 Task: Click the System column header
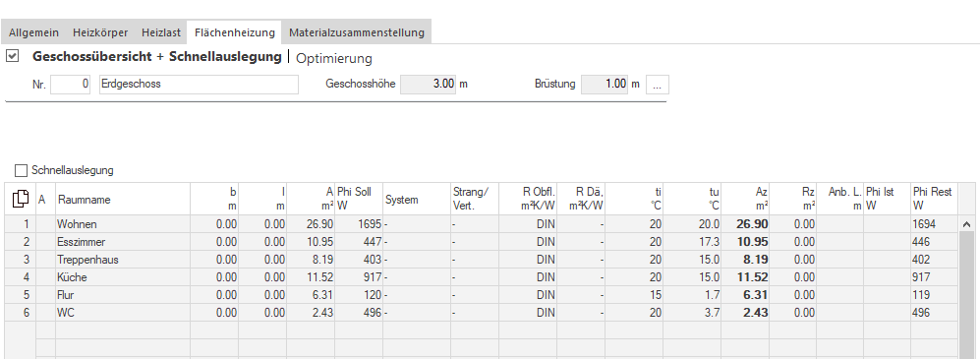tap(417, 200)
